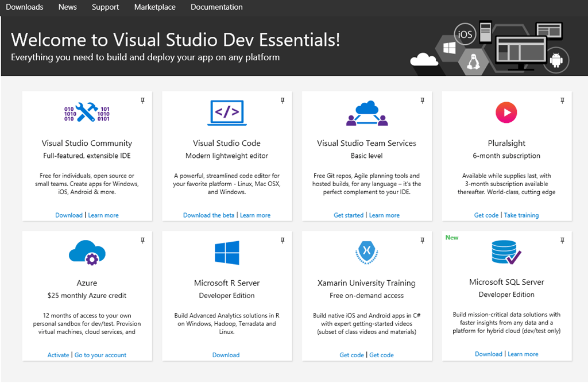
Task: Click the Pluralsight play button icon
Action: coord(506,112)
